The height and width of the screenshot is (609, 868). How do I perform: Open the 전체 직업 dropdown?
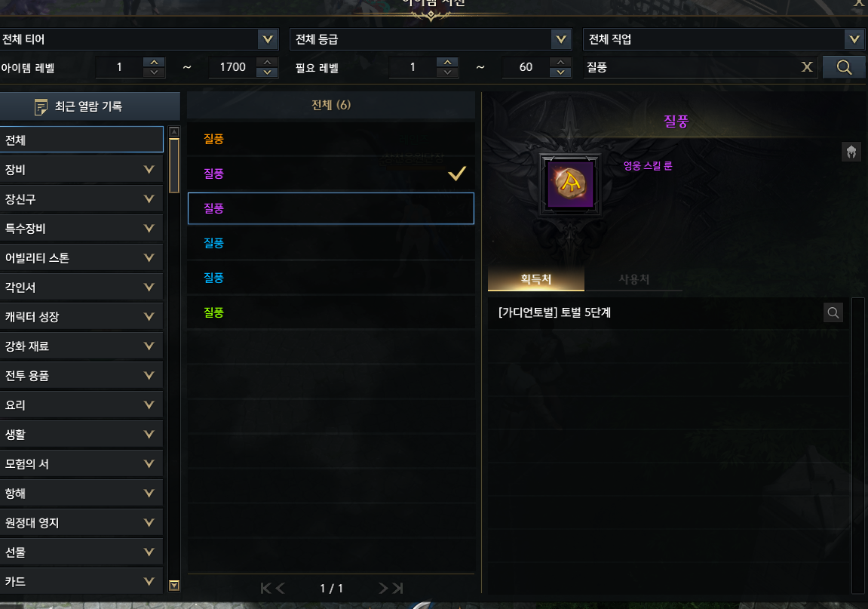point(725,39)
